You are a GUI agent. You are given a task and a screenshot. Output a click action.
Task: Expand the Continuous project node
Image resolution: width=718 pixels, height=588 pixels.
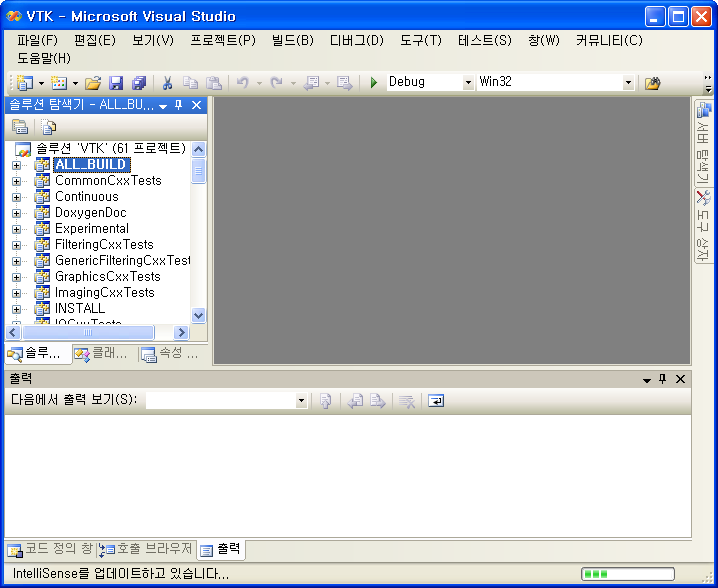coord(16,197)
